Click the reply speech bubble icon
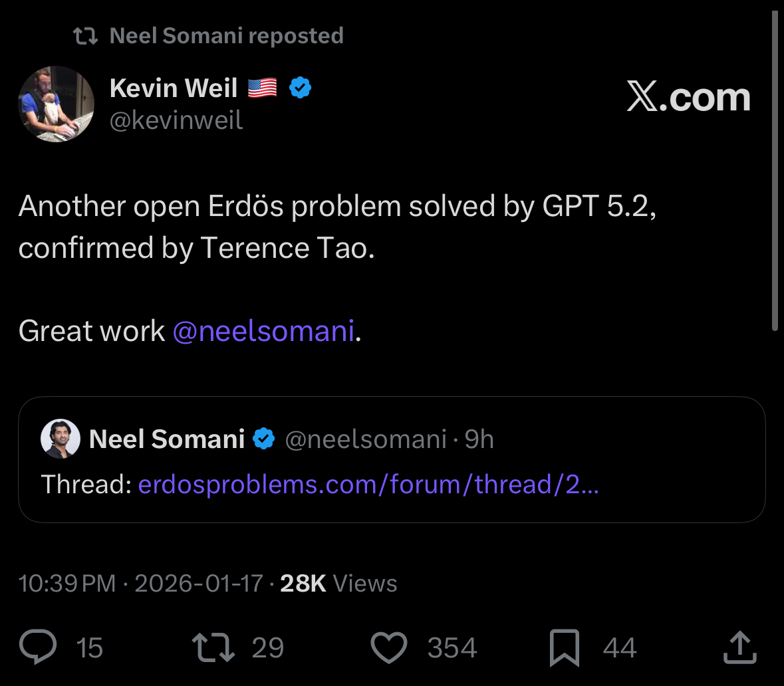Viewport: 784px width, 686px height. (38, 647)
